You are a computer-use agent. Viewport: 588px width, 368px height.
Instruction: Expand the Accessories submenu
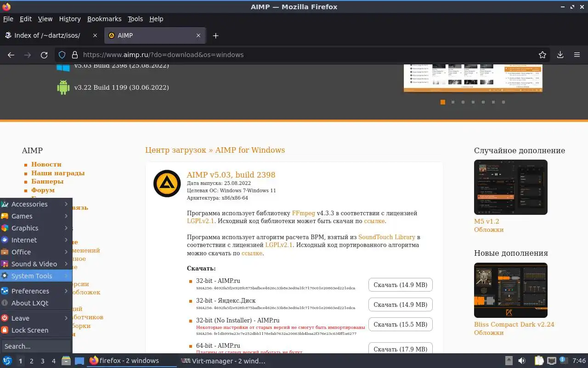point(36,204)
